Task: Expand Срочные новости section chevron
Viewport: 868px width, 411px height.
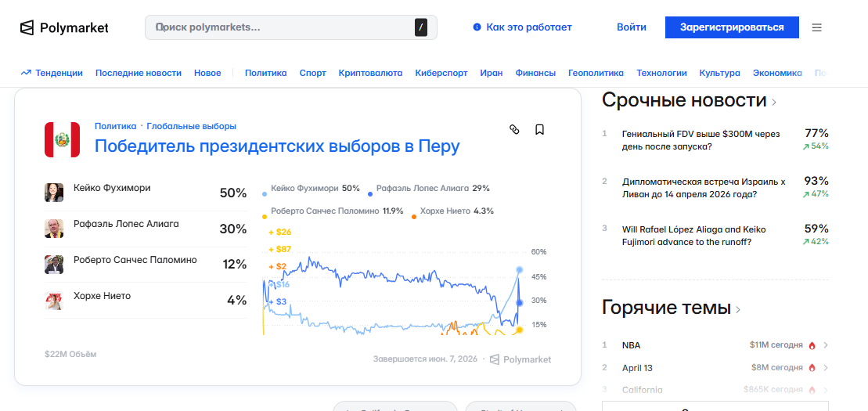Action: pyautogui.click(x=774, y=102)
